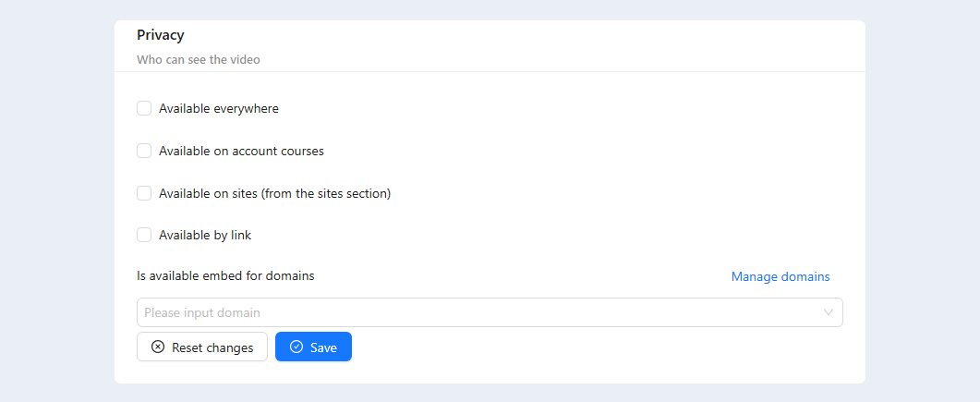Tick the Available on account courses checkbox
This screenshot has width=980, height=402.
coord(144,152)
